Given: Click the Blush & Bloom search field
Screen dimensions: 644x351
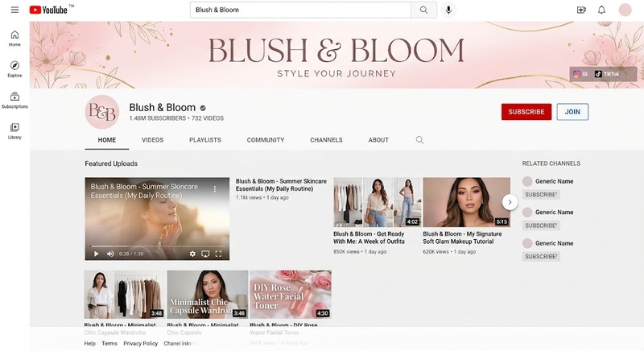Looking at the screenshot, I should click(x=300, y=10).
